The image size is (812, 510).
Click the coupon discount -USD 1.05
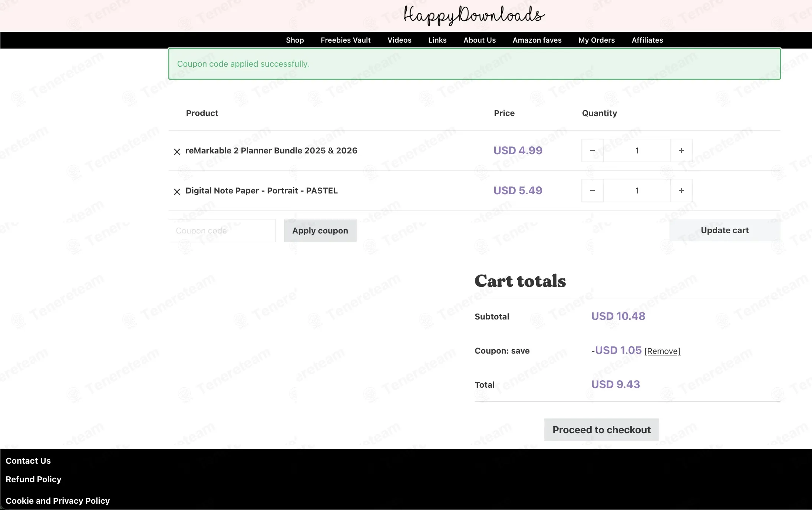616,350
